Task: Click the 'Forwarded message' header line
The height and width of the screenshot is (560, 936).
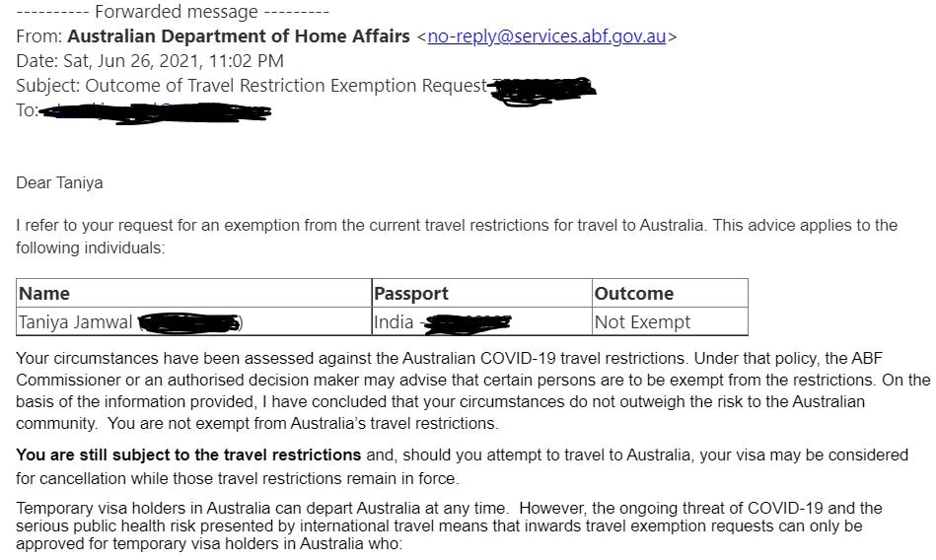Action: pos(174,13)
